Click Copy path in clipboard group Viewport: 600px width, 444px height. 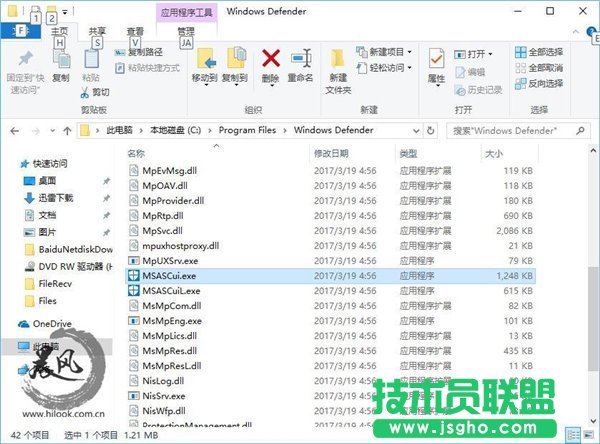point(139,52)
